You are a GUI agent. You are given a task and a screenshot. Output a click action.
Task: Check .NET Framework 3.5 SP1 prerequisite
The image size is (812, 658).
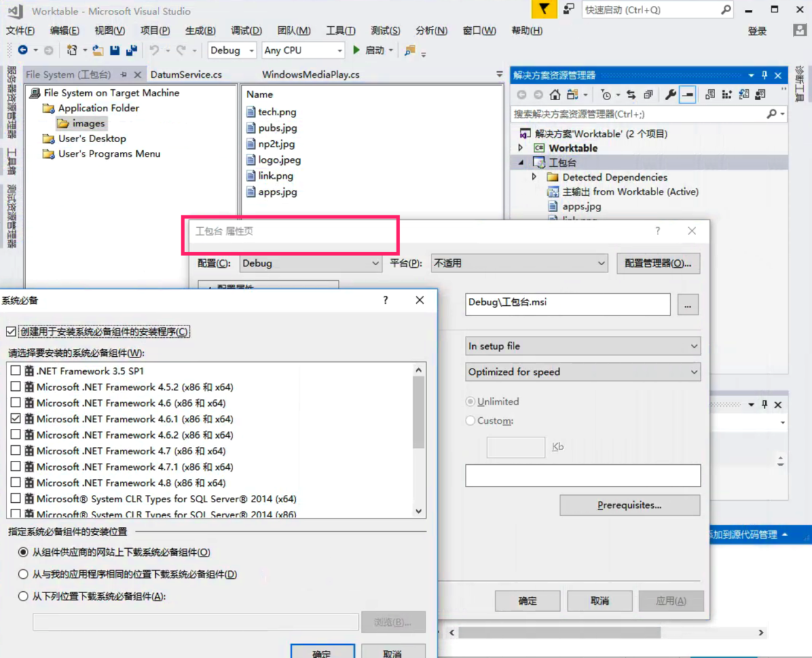tap(16, 371)
